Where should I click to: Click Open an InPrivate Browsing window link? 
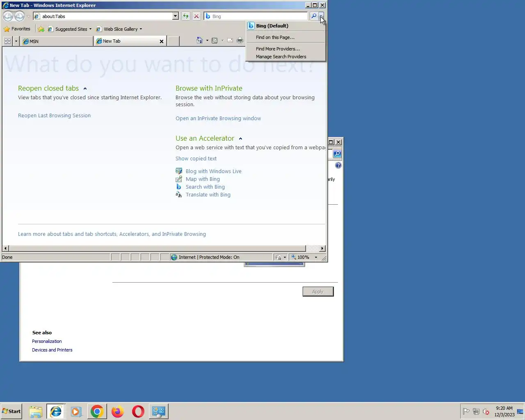pyautogui.click(x=218, y=119)
